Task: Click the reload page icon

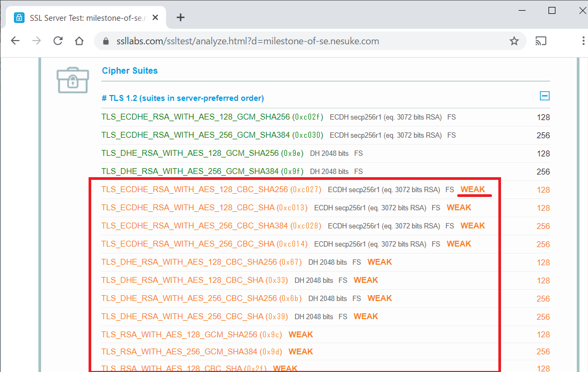Action: 58,41
